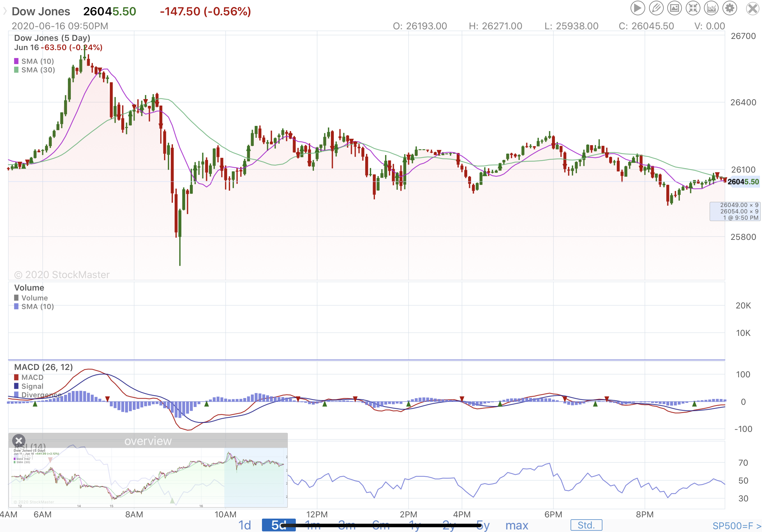Start chart playback with the play icon
This screenshot has height=532, width=762.
pos(638,8)
